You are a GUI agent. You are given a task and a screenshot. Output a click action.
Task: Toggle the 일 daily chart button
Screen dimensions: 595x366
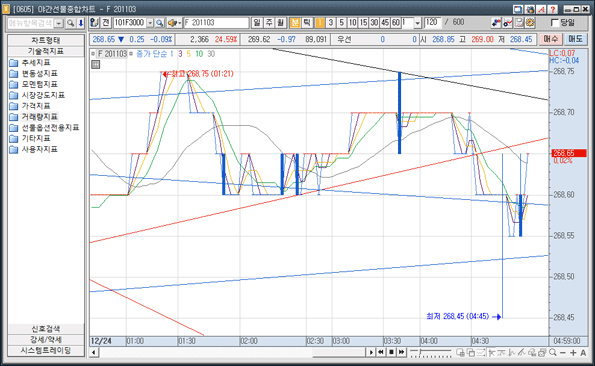click(257, 23)
